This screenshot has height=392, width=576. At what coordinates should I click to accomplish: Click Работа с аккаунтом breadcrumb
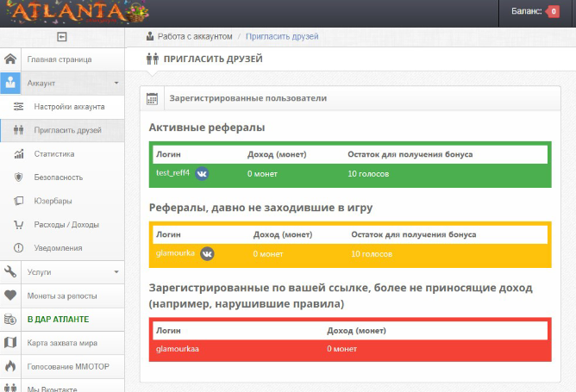(195, 36)
